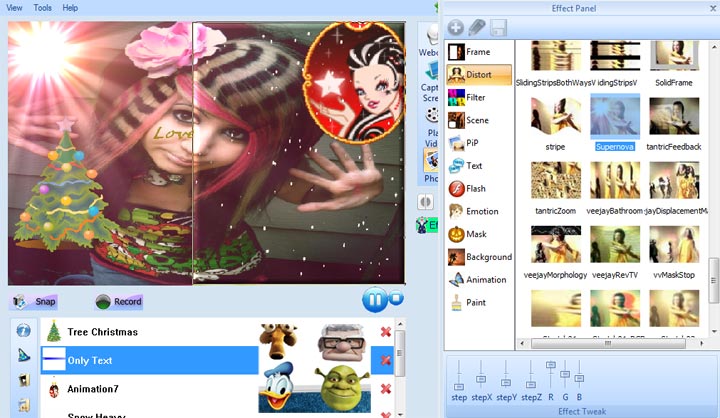Choose the stripe effect thumbnail

[556, 116]
